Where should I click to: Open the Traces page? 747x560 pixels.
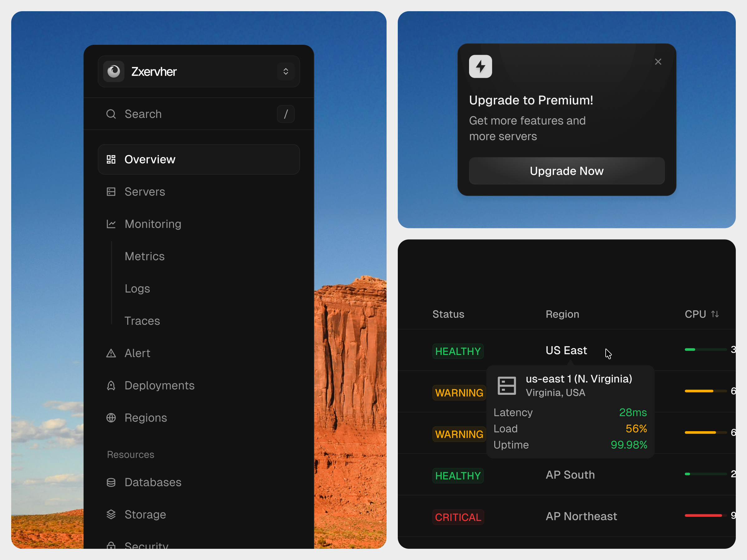point(142,321)
